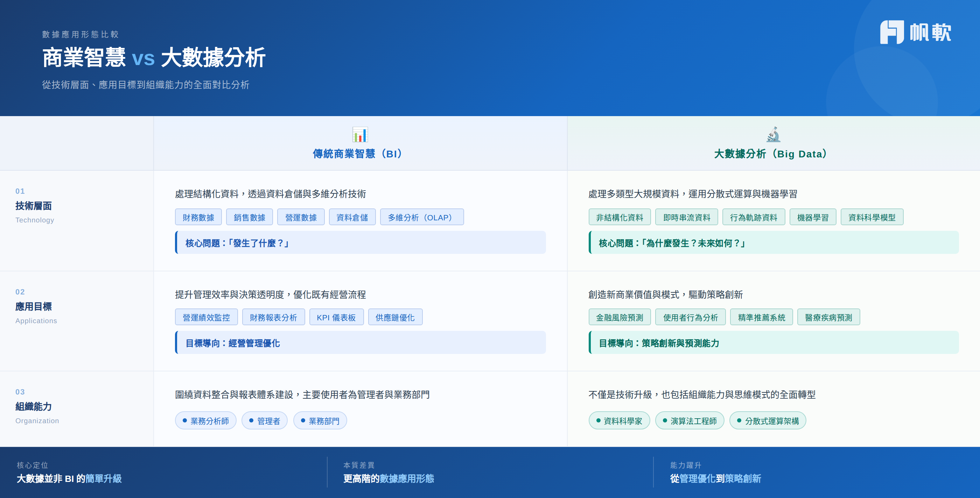Select the dot icon next to 資料科學家

[x=598, y=420]
